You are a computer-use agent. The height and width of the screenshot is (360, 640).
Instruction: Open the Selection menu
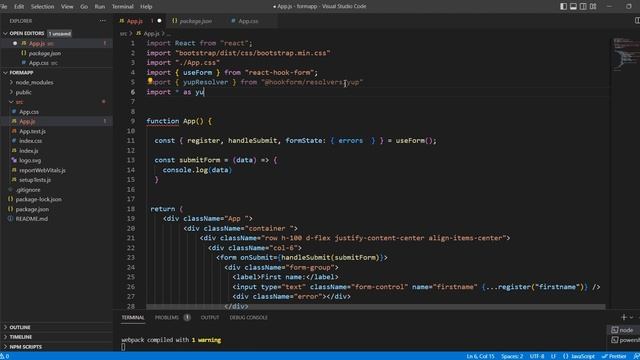click(x=42, y=7)
